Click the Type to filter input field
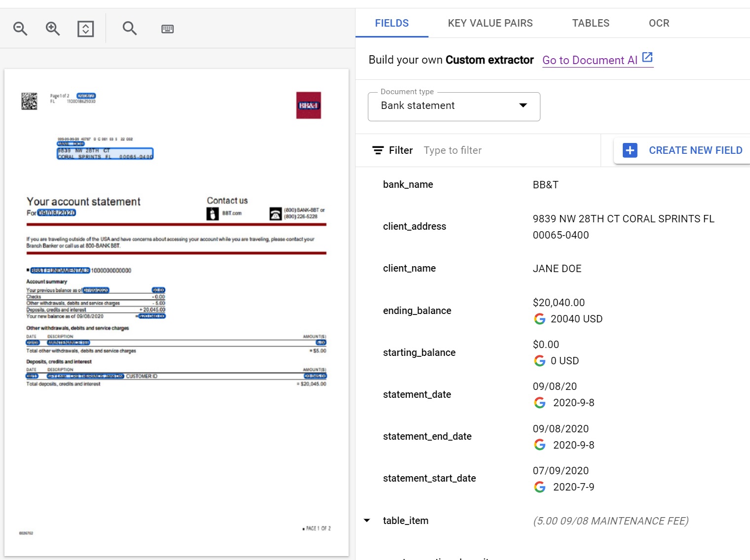Screen dimensions: 750x560 (508, 150)
